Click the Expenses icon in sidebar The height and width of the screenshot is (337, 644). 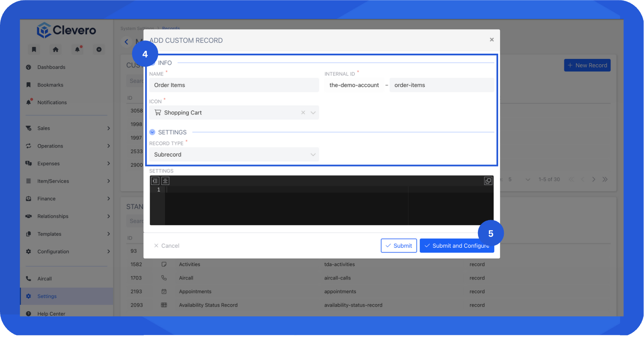(29, 163)
